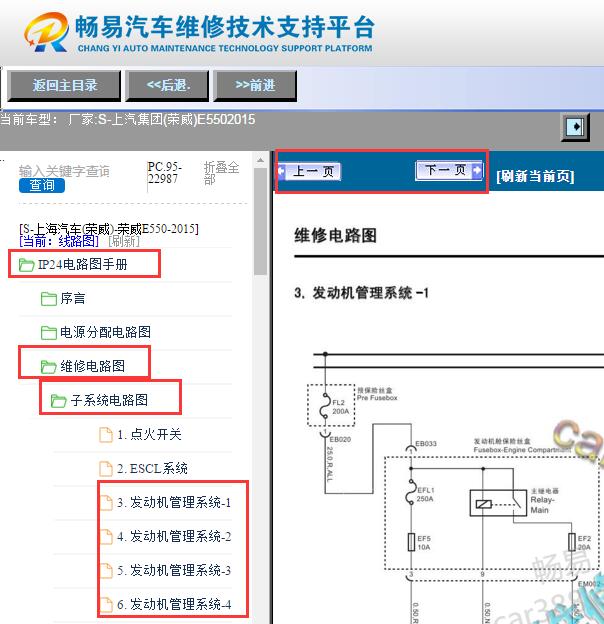This screenshot has width=604, height=624.
Task: Click Fusebox-Engine Compartment label
Action: pos(522,450)
